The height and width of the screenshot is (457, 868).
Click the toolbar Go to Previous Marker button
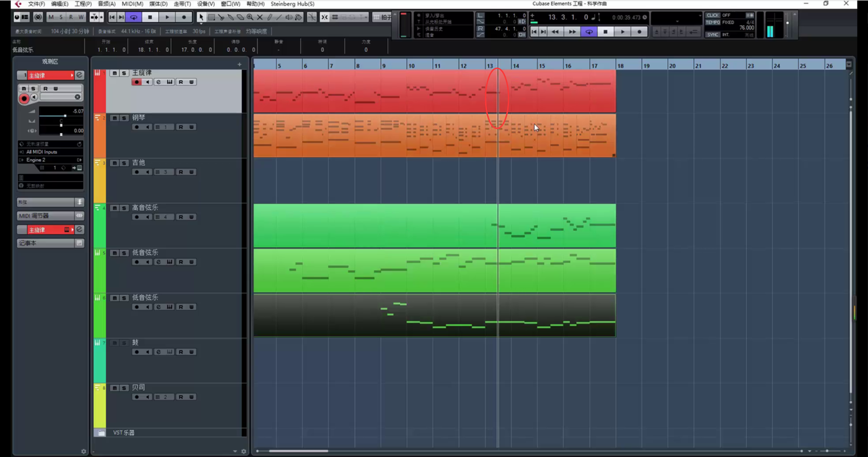click(x=112, y=17)
